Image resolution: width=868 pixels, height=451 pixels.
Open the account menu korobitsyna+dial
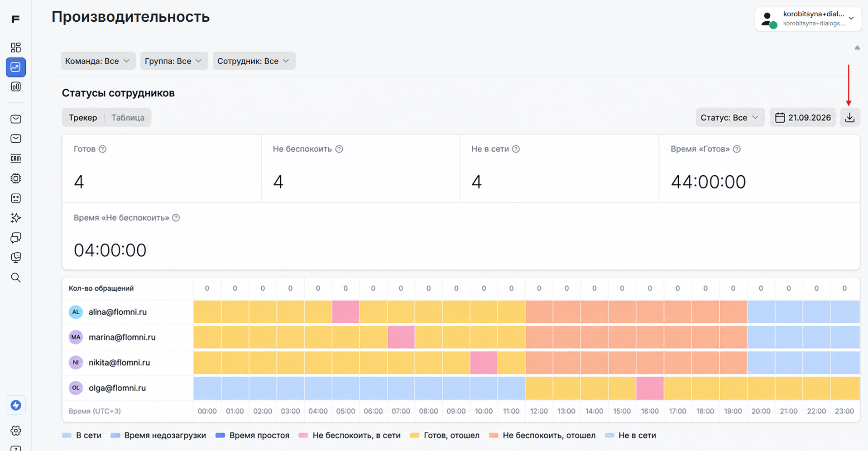coord(808,19)
